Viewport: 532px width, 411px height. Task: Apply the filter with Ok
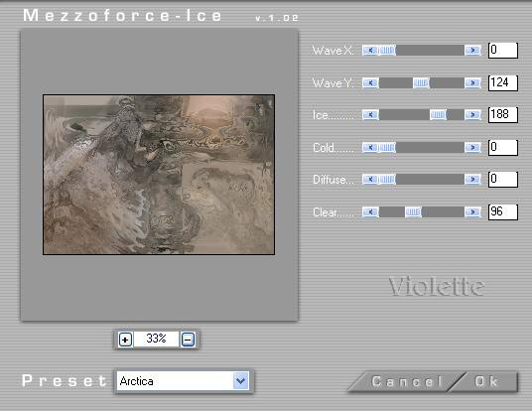point(486,381)
